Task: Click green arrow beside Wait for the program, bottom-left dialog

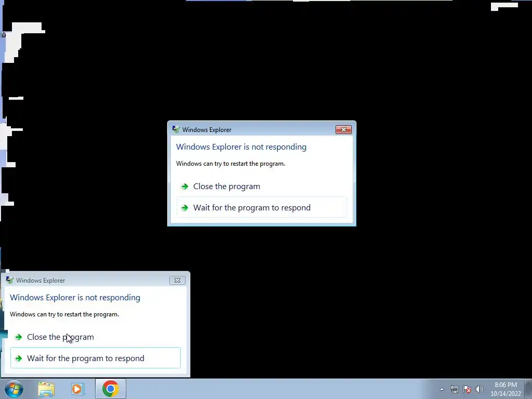Action: [x=18, y=358]
